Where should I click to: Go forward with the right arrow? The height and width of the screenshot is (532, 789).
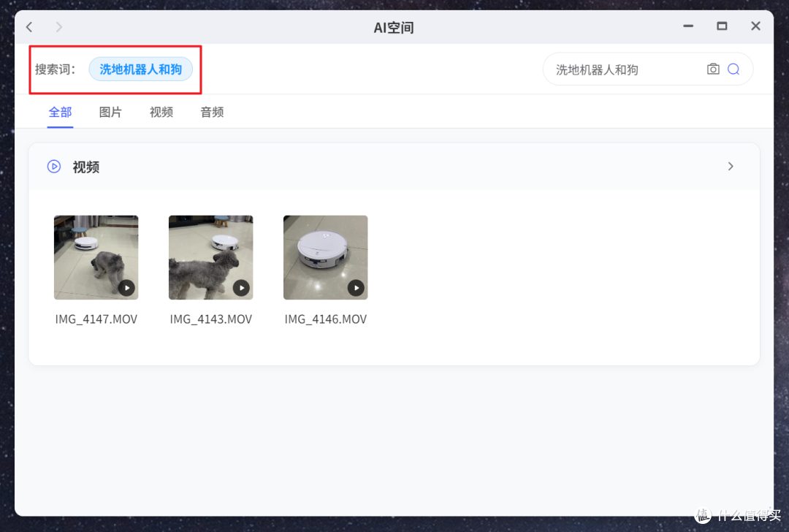[x=59, y=27]
